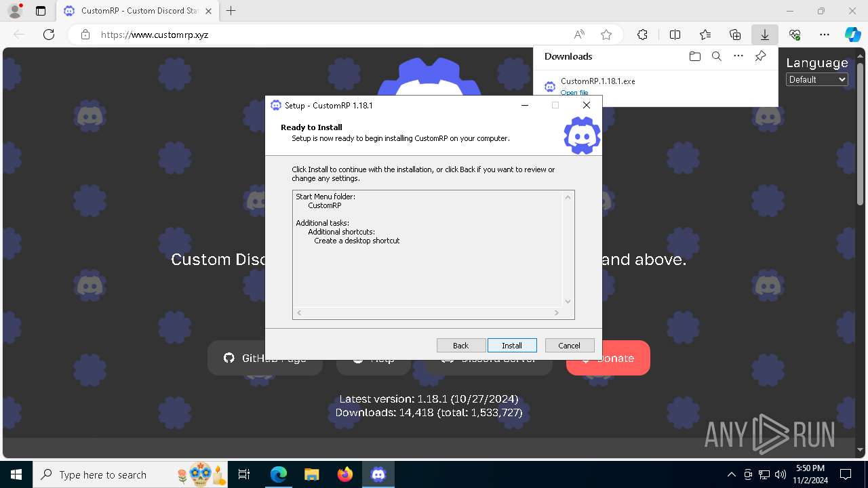Open Task View on taskbar
The width and height of the screenshot is (868, 488).
point(244,474)
